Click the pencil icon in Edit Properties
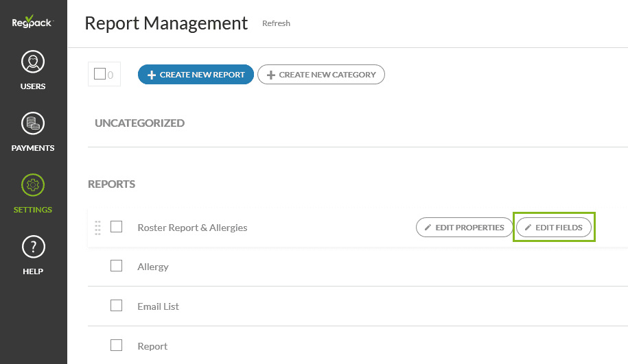Screen dimensions: 628x364 428,228
